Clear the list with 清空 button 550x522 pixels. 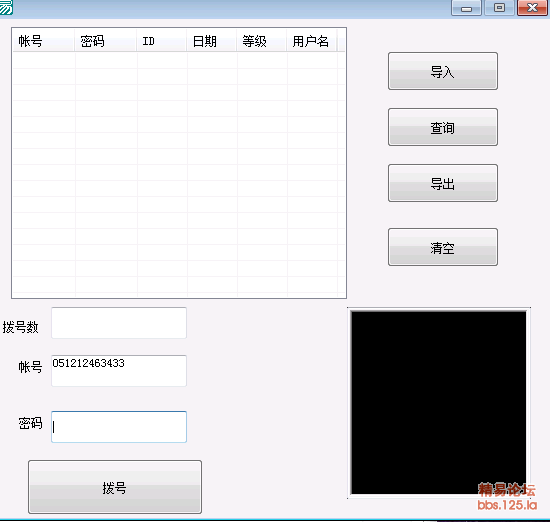coord(443,247)
